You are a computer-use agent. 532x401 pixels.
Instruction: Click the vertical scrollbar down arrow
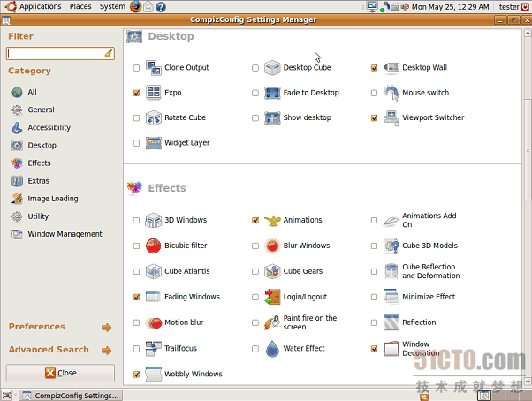tap(528, 382)
